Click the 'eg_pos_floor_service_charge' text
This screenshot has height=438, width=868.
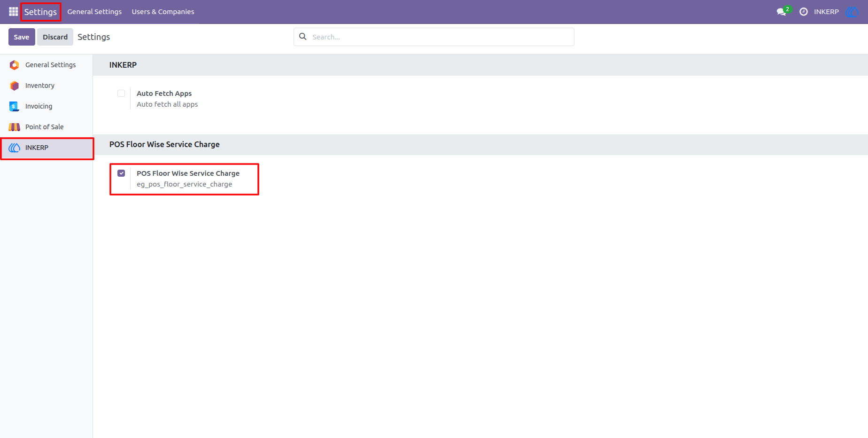(x=185, y=184)
